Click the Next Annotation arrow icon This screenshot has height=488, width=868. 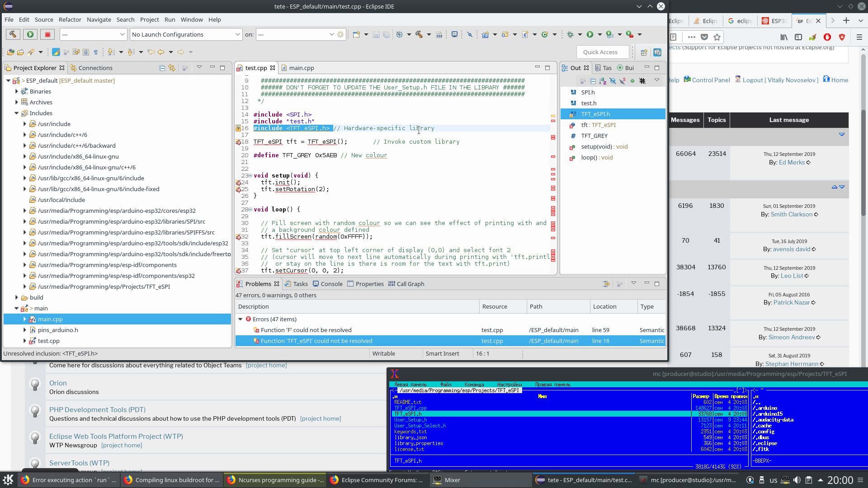(x=111, y=52)
